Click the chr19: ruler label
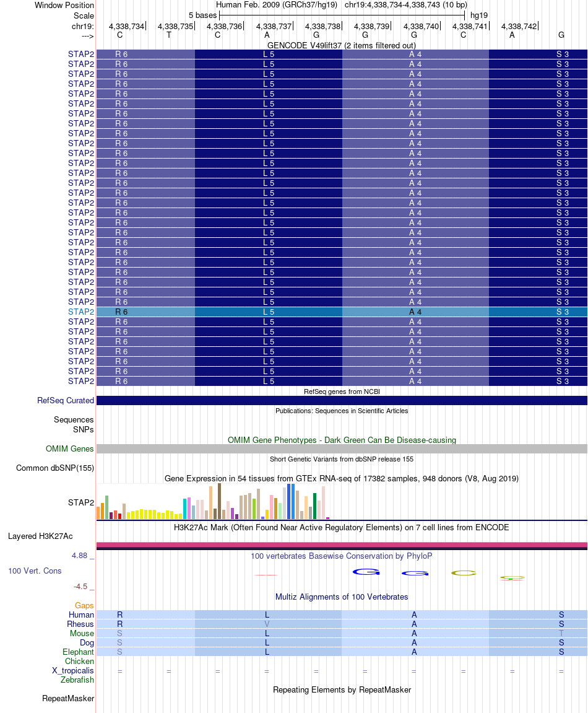Screen dimensions: 588x713 point(83,27)
